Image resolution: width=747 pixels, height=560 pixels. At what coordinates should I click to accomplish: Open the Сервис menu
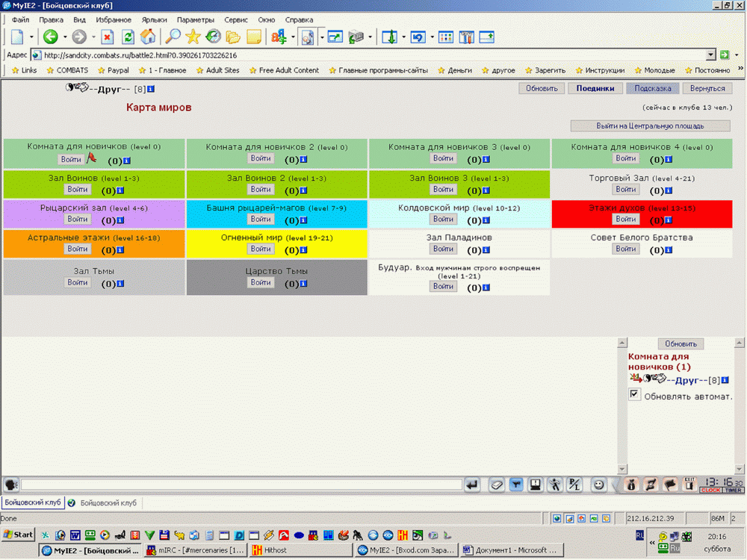pos(236,20)
